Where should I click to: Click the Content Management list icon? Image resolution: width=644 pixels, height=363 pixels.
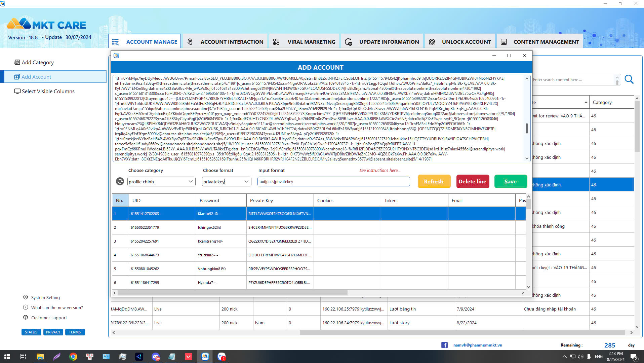point(504,42)
